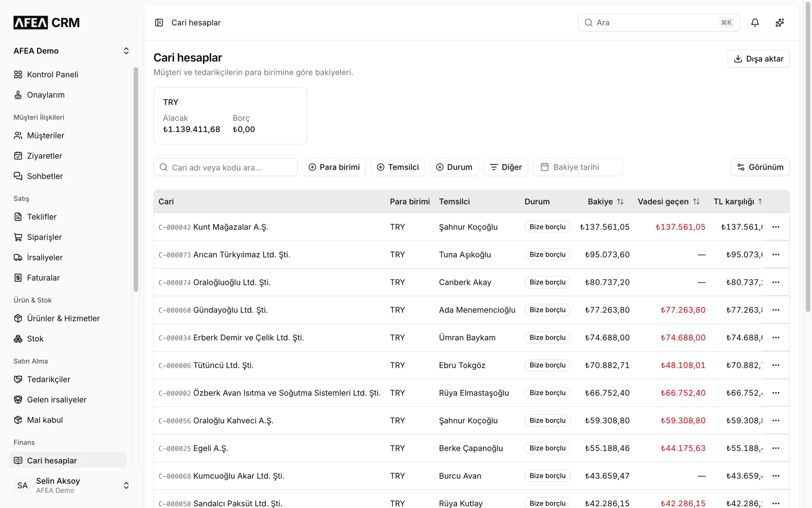Expand the AFEA Demo workspace switcher
Image resolution: width=812 pixels, height=508 pixels.
[x=71, y=51]
